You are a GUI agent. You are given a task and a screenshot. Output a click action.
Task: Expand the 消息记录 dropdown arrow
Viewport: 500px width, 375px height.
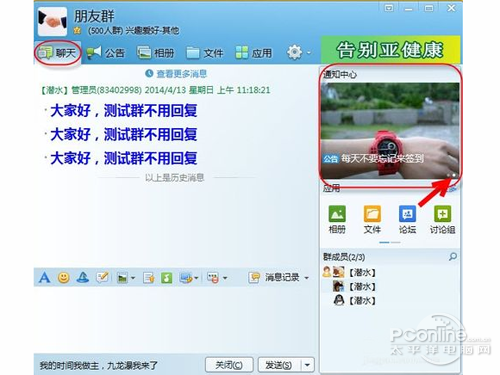[306, 277]
